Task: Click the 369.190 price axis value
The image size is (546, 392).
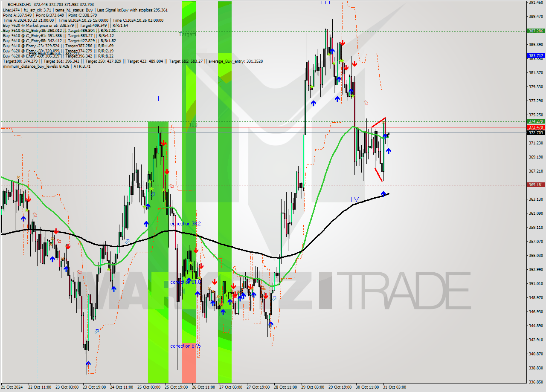Action: (x=536, y=157)
